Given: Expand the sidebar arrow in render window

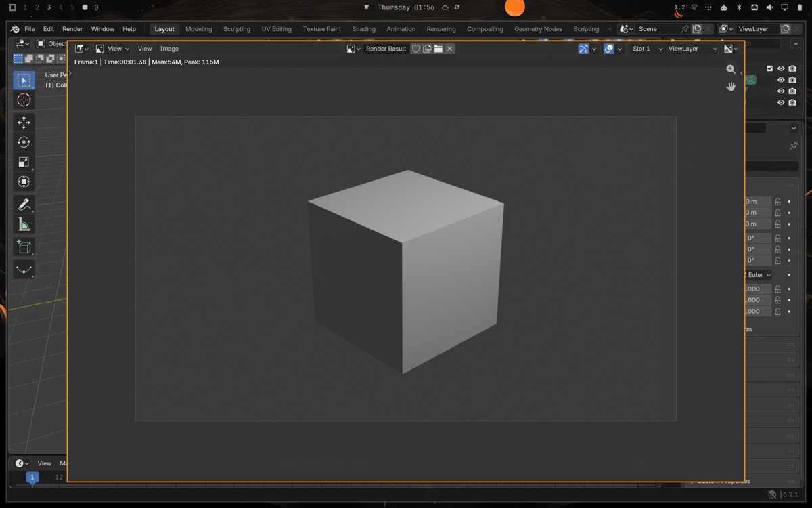Looking at the screenshot, I should (x=742, y=72).
